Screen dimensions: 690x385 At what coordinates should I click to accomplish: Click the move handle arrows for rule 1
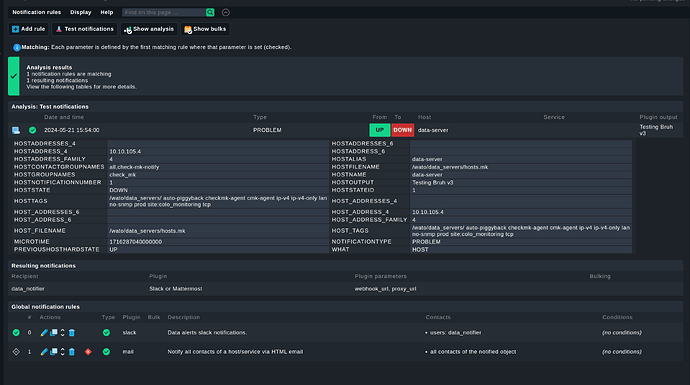pos(62,352)
